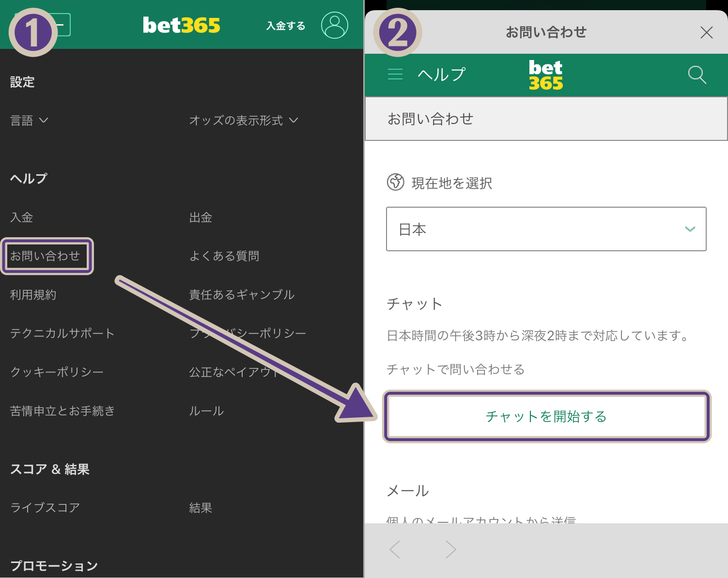Tap 入金する deposit button in header

(286, 26)
